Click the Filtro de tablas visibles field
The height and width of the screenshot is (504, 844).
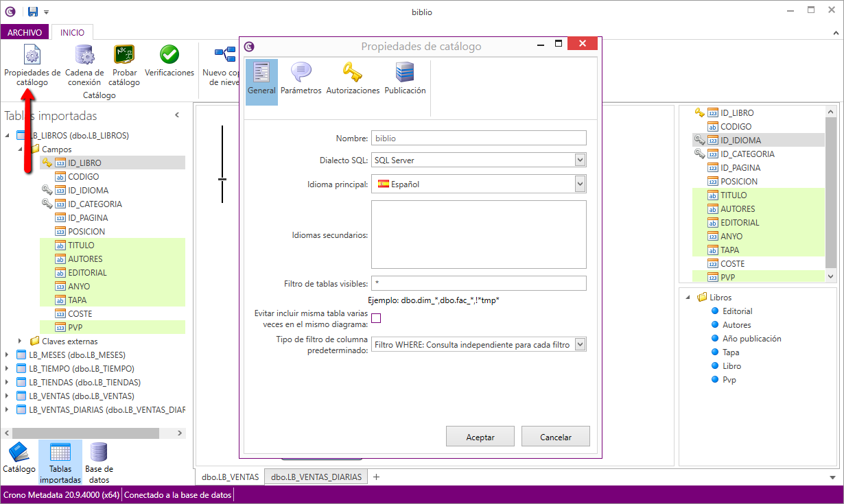pyautogui.click(x=478, y=283)
